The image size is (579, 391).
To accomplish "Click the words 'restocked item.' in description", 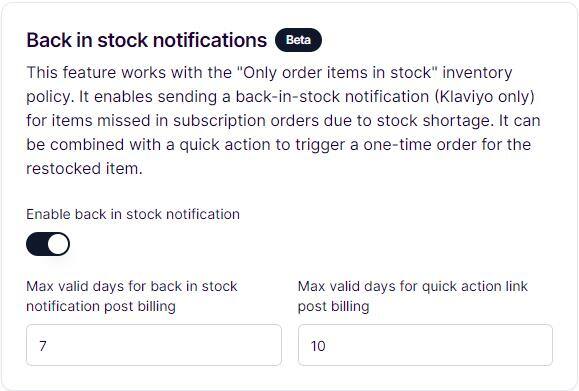I will click(x=84, y=169).
